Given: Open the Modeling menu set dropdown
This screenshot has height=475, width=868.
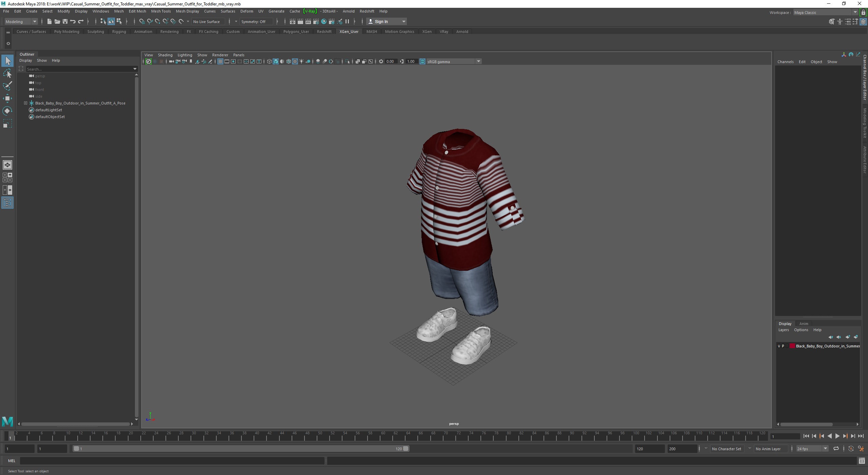Looking at the screenshot, I should pyautogui.click(x=21, y=21).
